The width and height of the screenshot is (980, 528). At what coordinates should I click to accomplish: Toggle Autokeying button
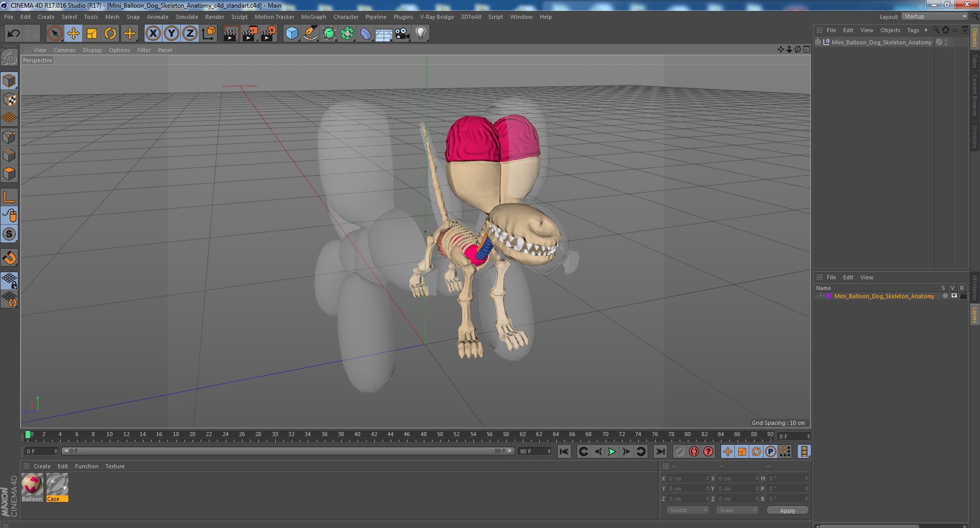pyautogui.click(x=694, y=451)
